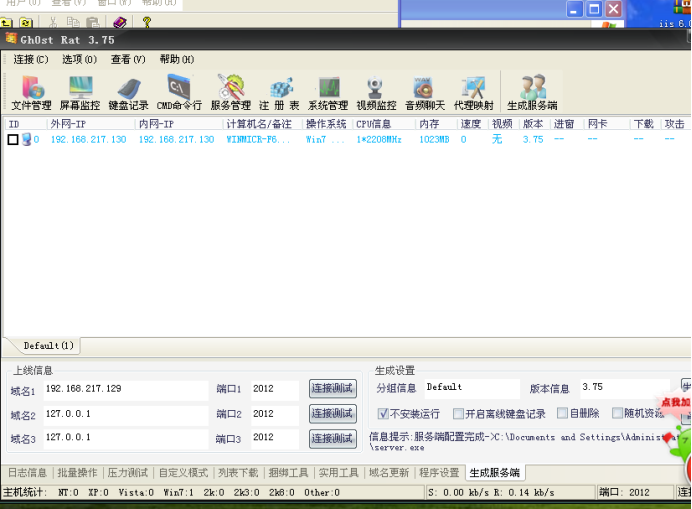
Task: Switch to the 批量操作 tab
Action: tap(77, 473)
